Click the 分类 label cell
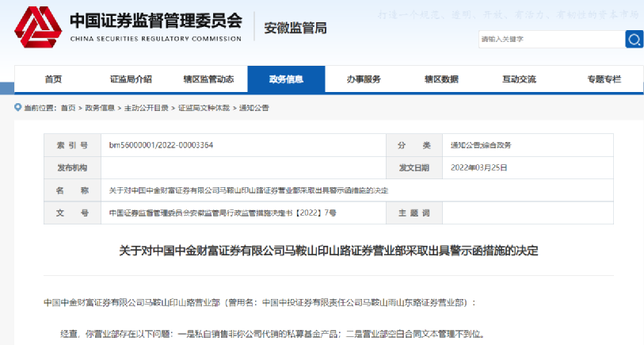This screenshot has height=345, width=644. click(x=414, y=145)
